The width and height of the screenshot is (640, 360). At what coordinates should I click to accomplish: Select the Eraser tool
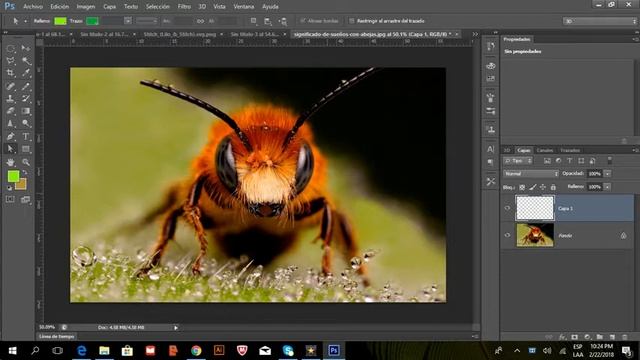pyautogui.click(x=11, y=111)
